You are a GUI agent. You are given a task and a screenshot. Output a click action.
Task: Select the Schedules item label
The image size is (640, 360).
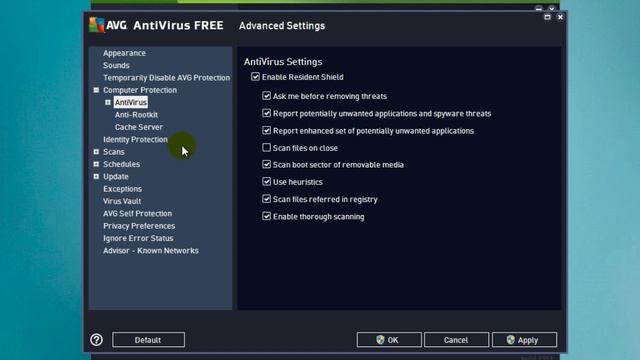pyautogui.click(x=121, y=164)
